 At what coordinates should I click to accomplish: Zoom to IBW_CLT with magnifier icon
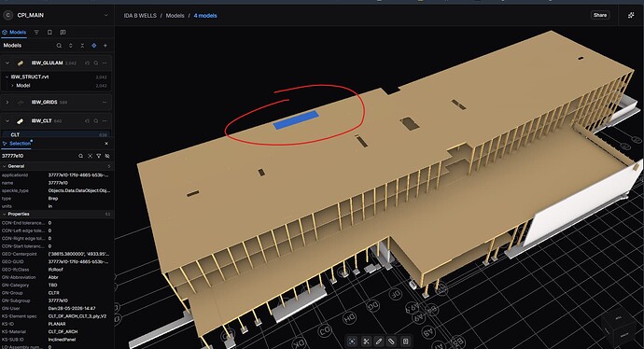pyautogui.click(x=96, y=121)
